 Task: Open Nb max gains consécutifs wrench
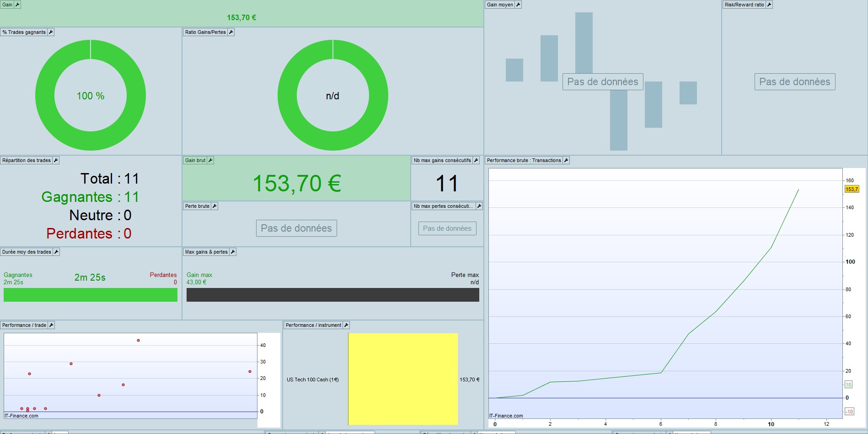tap(476, 160)
